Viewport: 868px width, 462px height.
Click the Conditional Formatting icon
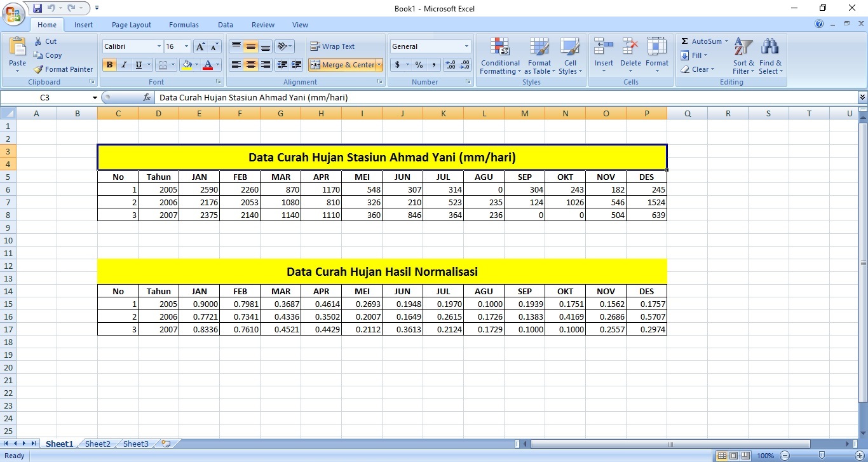coord(500,48)
